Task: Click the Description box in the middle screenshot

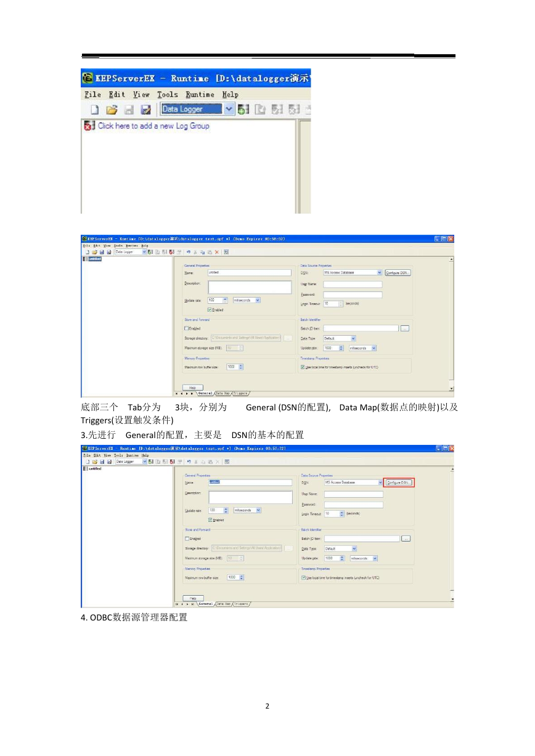Action: 250,287
